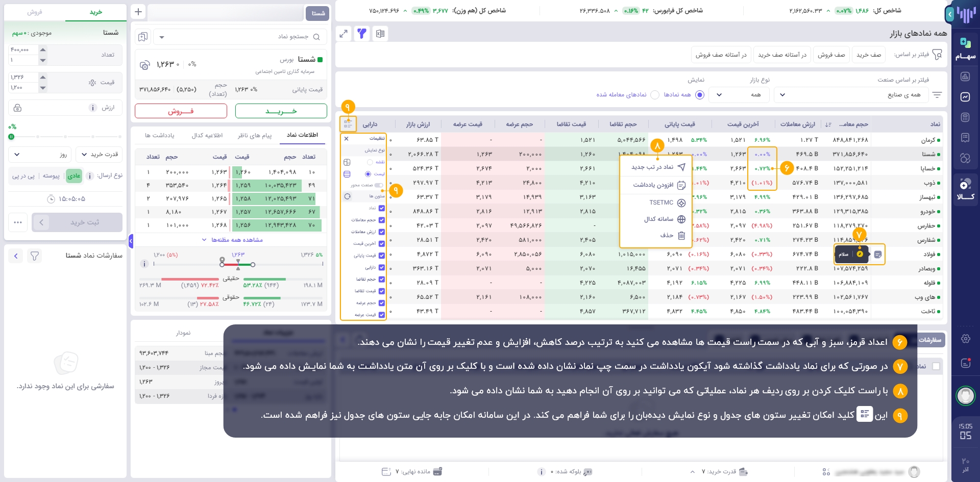The image size is (980, 482).
Task: Uncheck the حجم معاملات column checkbox
Action: point(382,220)
